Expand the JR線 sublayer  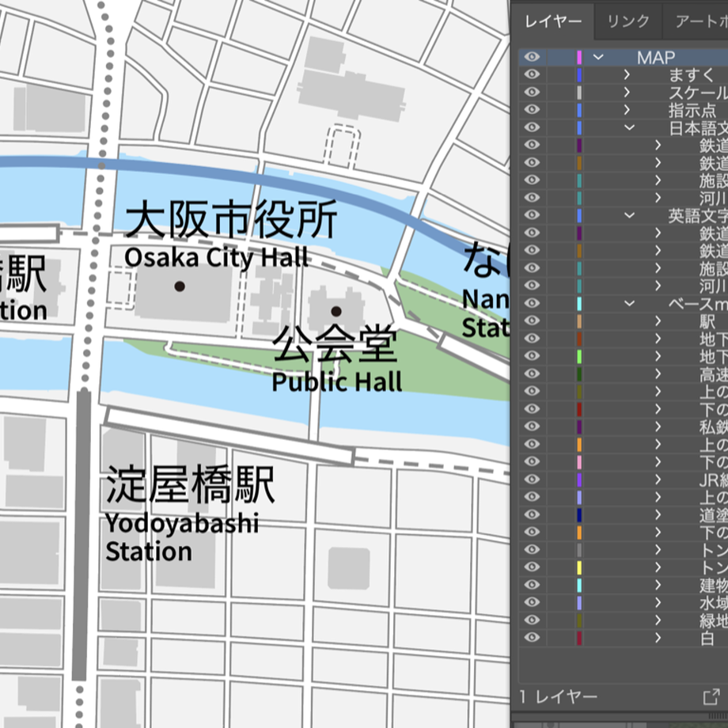click(x=658, y=480)
